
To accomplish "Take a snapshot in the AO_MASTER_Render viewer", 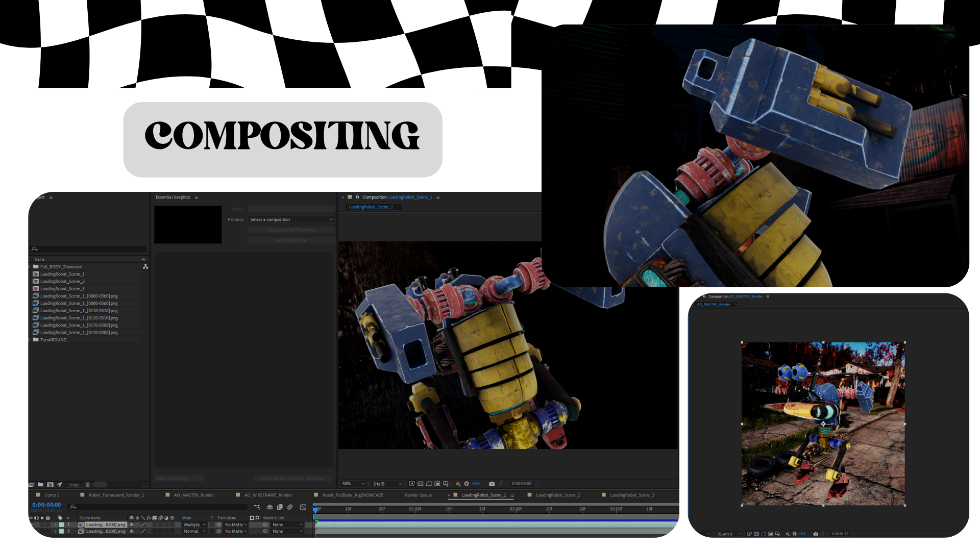I will click(816, 534).
